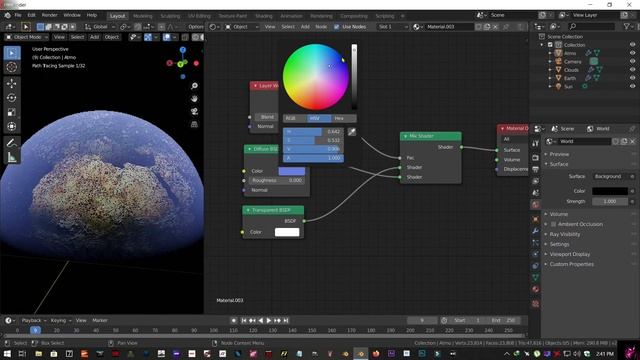Jump to the timeline end frame button

click(x=286, y=320)
